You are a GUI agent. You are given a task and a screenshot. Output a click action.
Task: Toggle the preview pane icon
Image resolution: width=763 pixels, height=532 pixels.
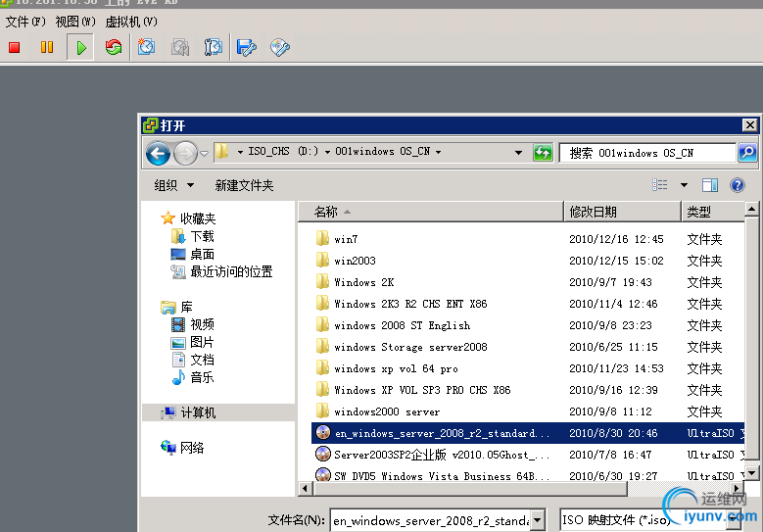tap(710, 185)
